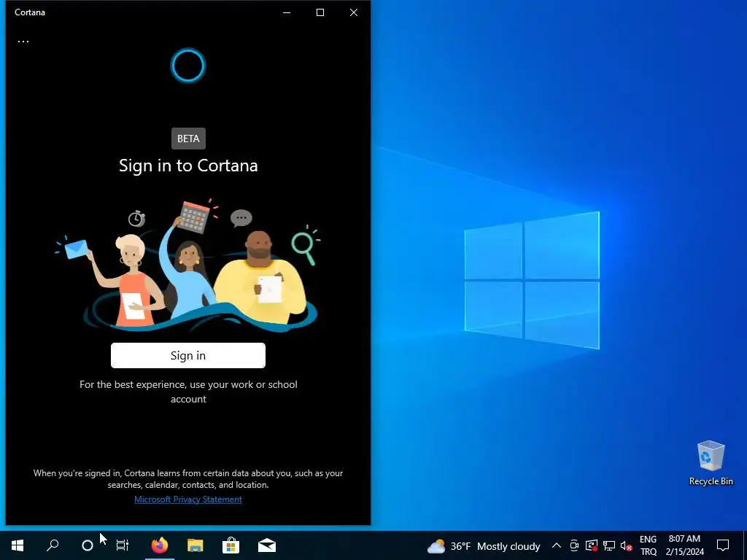747x560 pixels.
Task: Launch Firefox from the taskbar
Action: pos(160,545)
